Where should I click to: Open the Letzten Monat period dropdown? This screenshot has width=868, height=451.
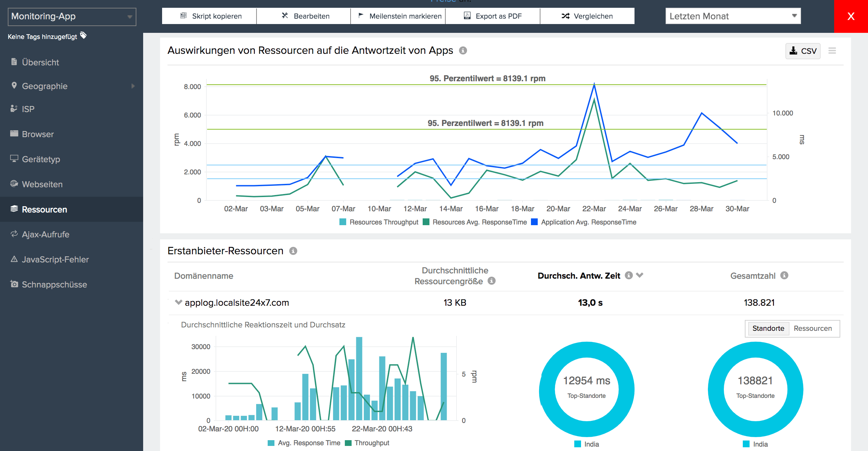pyautogui.click(x=733, y=16)
